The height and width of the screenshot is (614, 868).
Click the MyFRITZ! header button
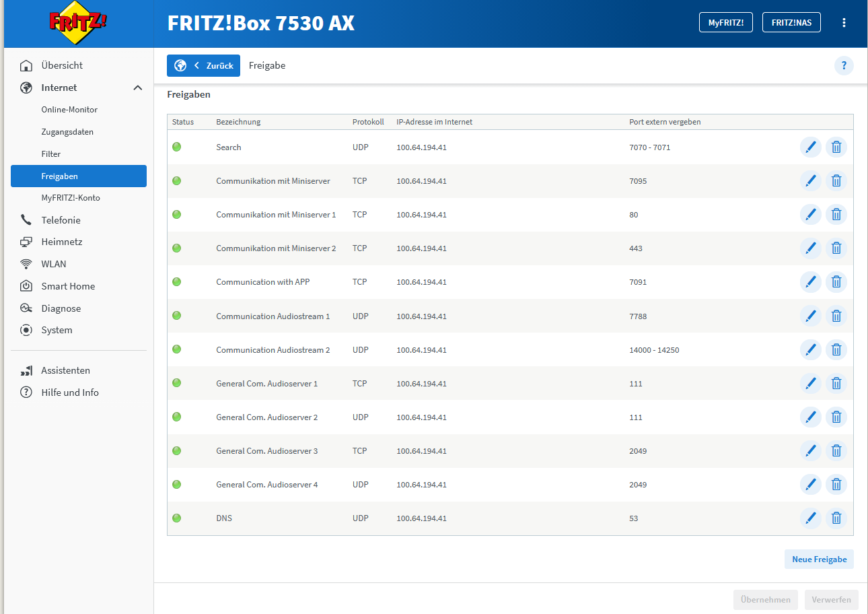point(725,22)
